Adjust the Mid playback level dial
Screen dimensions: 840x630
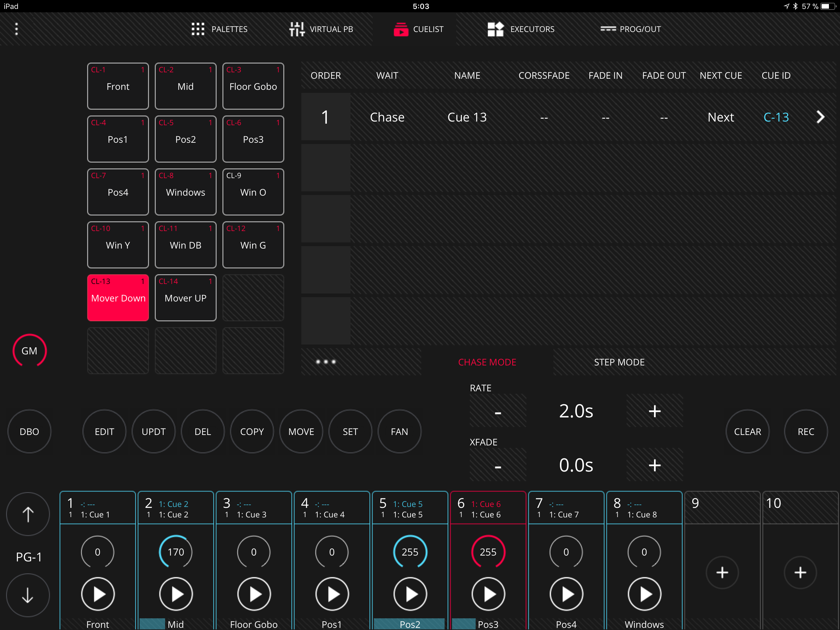tap(176, 552)
